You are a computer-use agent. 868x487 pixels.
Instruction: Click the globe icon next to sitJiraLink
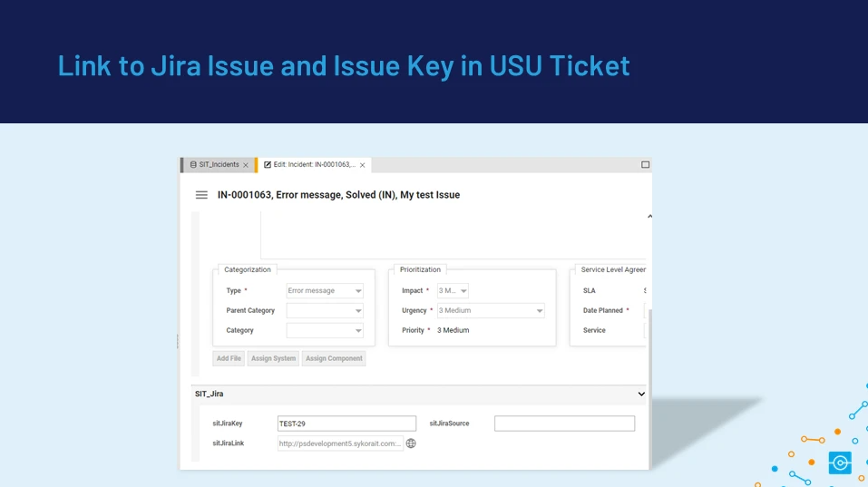click(x=411, y=443)
